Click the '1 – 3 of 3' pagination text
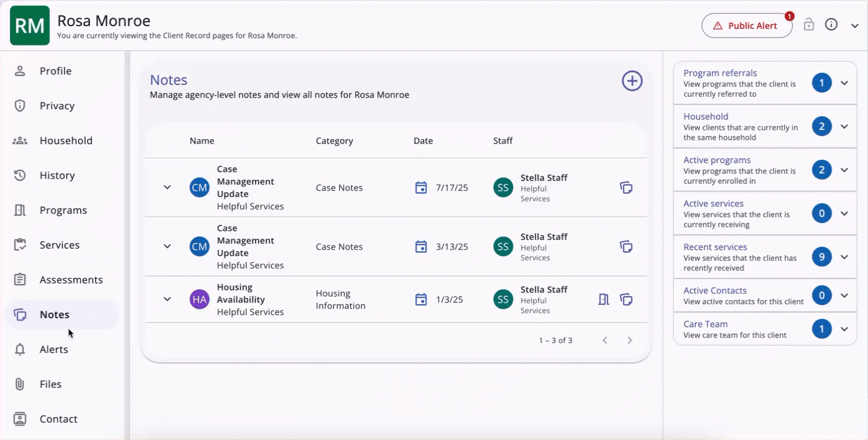Image resolution: width=868 pixels, height=440 pixels. (555, 341)
